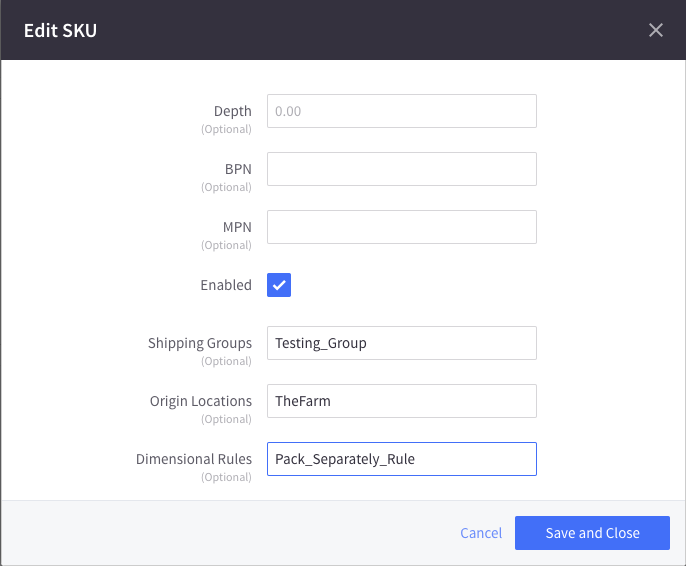686x566 pixels.
Task: Click the "Enabled" label text
Action: tap(226, 285)
